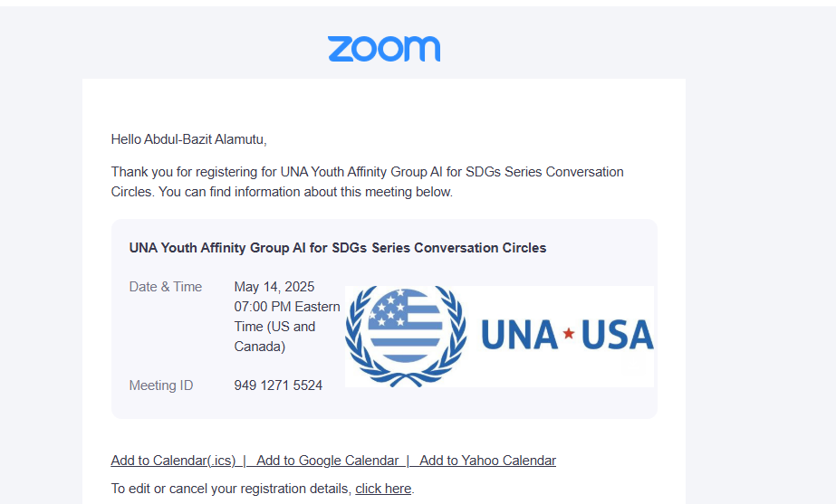Click the Zoom logo at the top
The width and height of the screenshot is (836, 504).
pyautogui.click(x=384, y=49)
